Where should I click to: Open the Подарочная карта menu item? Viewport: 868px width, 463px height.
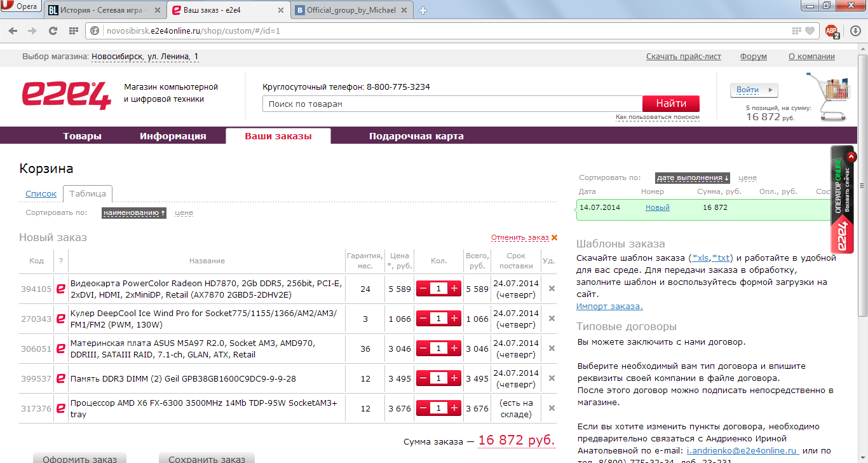pyautogui.click(x=416, y=136)
